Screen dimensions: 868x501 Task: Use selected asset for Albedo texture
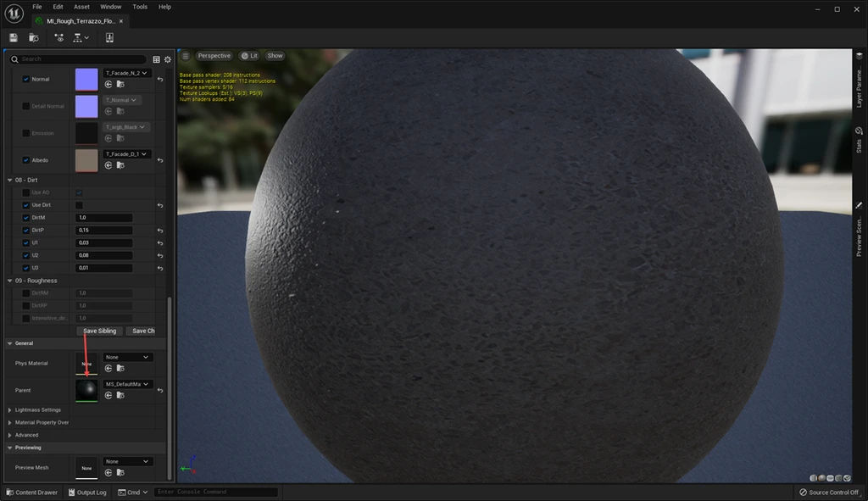108,165
